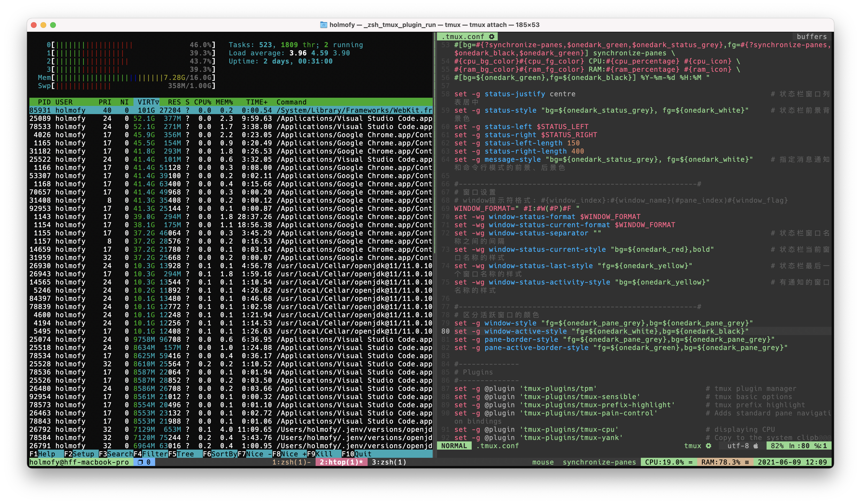Click the holmofy@hff-macbook-pro hostname segment
The image size is (861, 504).
coord(79,462)
